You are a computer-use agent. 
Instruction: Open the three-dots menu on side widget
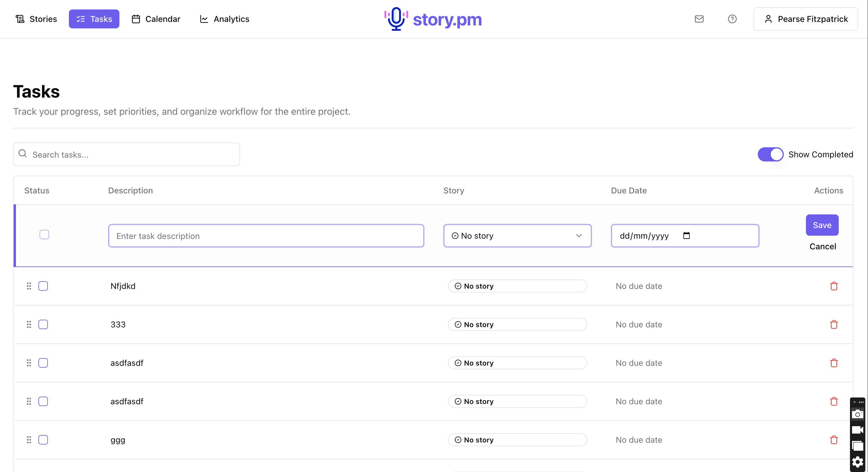[x=861, y=402]
